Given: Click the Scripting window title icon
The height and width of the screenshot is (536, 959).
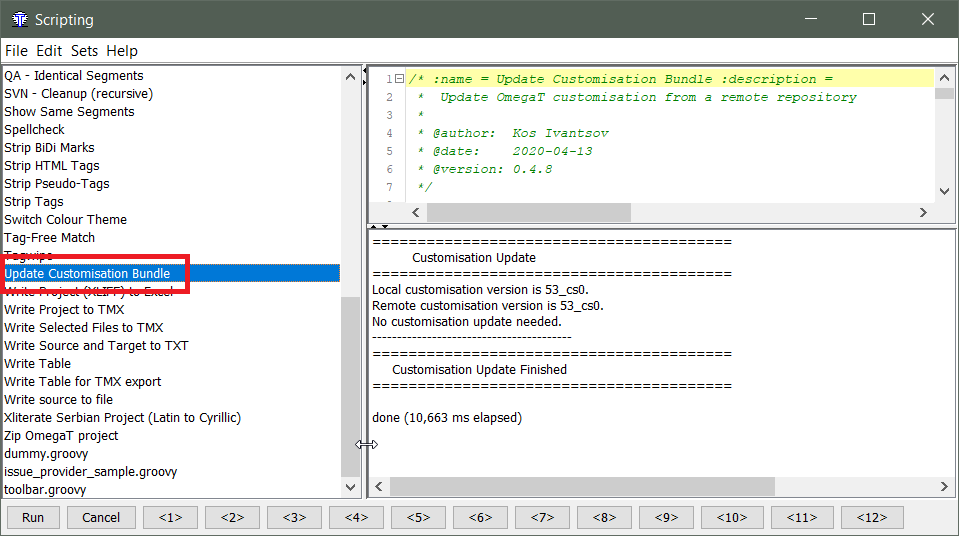Looking at the screenshot, I should click(x=20, y=20).
